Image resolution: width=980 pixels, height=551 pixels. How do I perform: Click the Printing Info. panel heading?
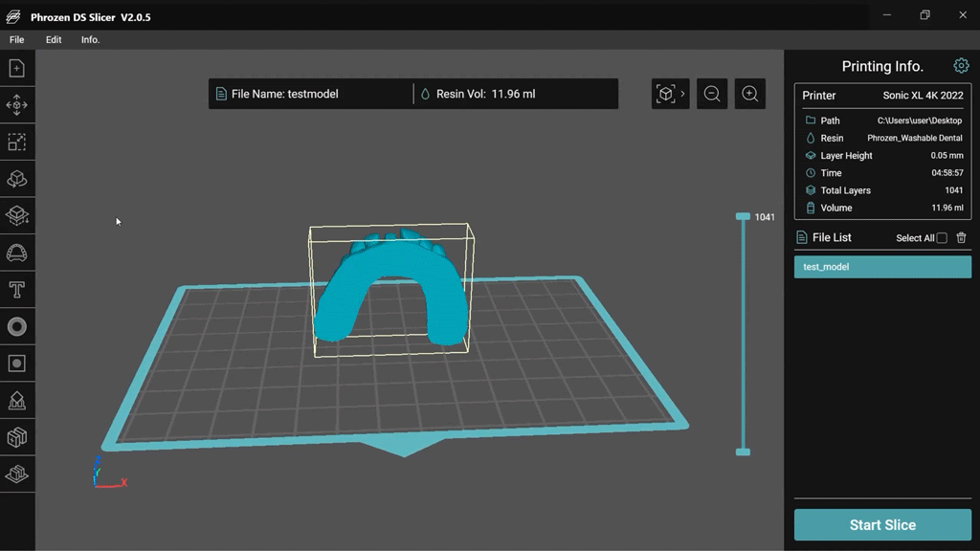click(881, 66)
